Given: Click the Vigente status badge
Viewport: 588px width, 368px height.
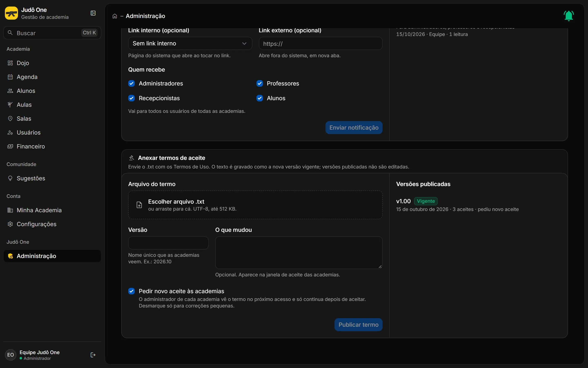Looking at the screenshot, I should click(426, 201).
